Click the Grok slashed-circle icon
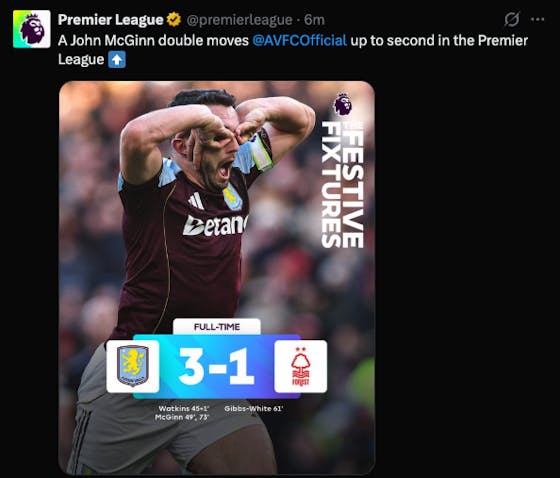560x478 pixels. pos(511,20)
